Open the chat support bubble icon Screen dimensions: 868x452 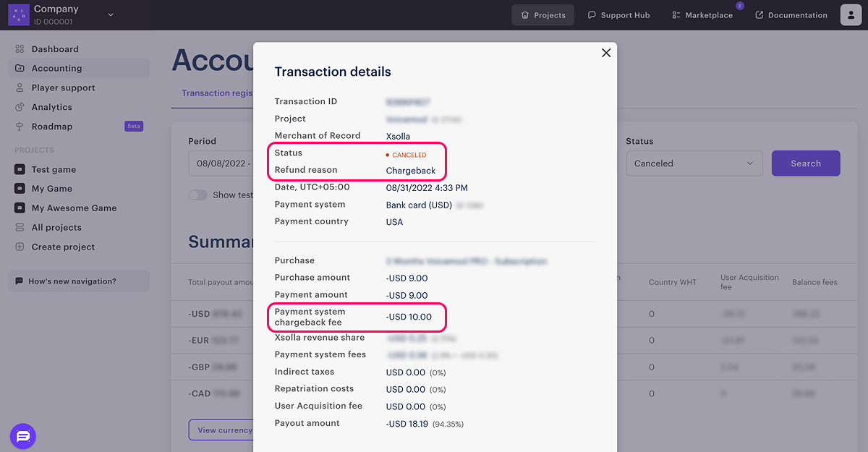click(22, 436)
